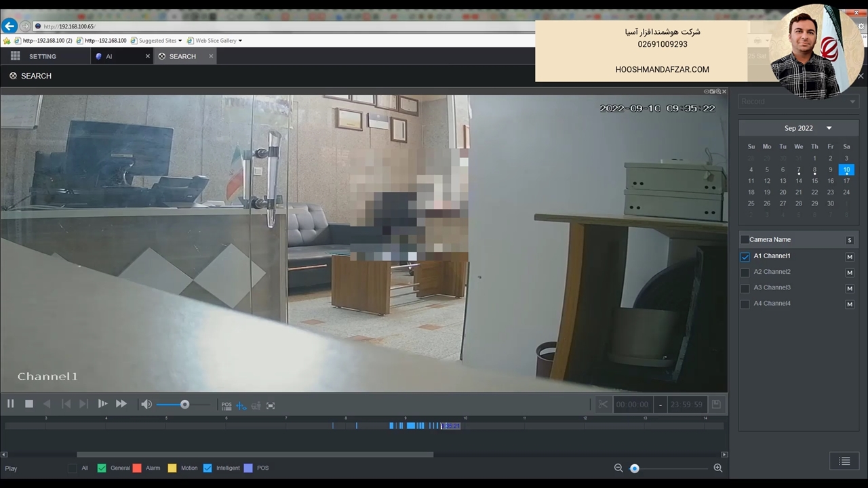The image size is (868, 488).
Task: Select September 8 on the calendar
Action: coord(814,170)
